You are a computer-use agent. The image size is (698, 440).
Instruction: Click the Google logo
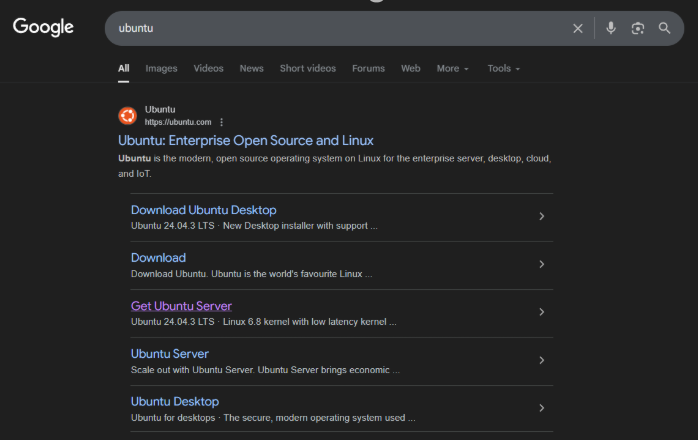coord(43,27)
